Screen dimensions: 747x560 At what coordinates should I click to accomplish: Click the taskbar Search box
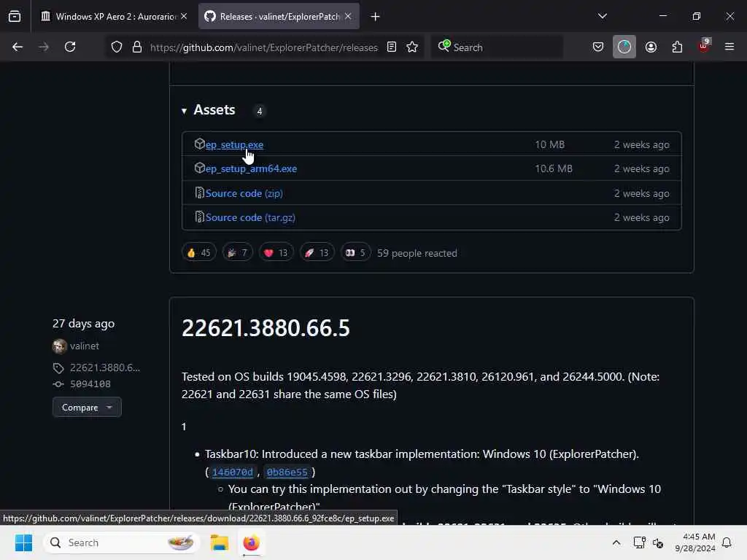122,542
